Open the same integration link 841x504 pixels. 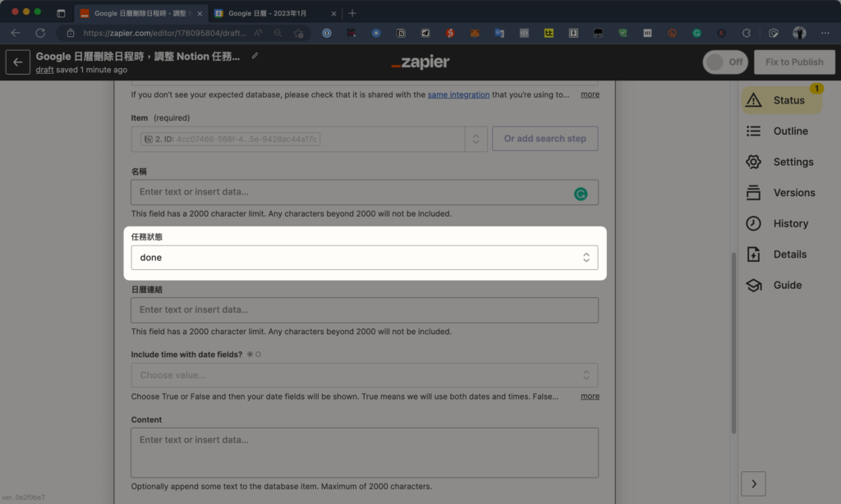click(x=458, y=94)
